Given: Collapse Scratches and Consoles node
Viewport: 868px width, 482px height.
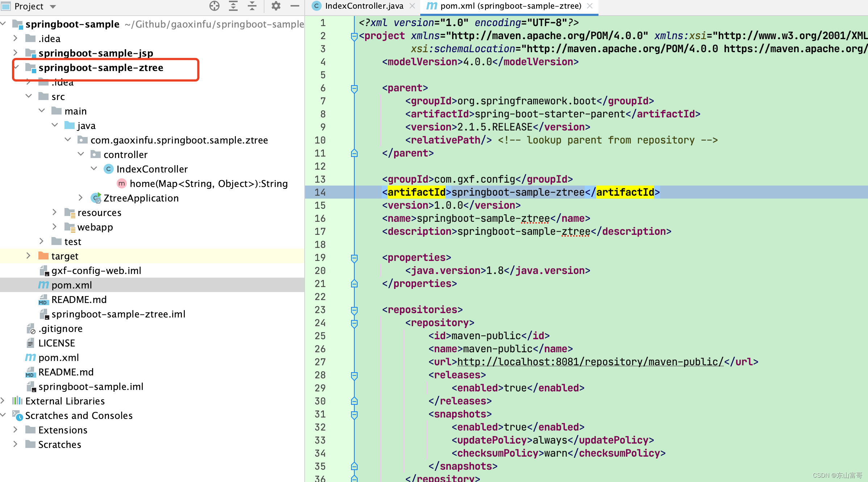Looking at the screenshot, I should [x=3, y=415].
